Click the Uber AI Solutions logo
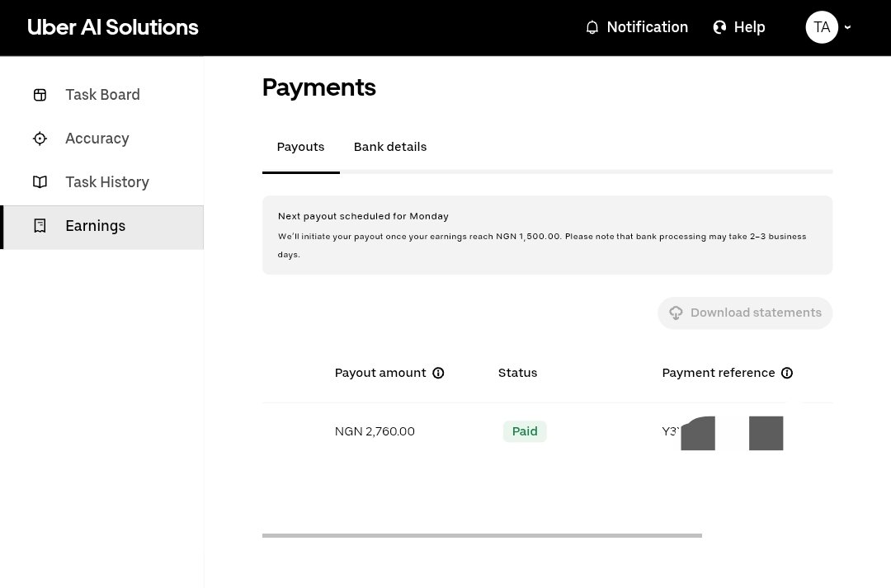 (112, 27)
